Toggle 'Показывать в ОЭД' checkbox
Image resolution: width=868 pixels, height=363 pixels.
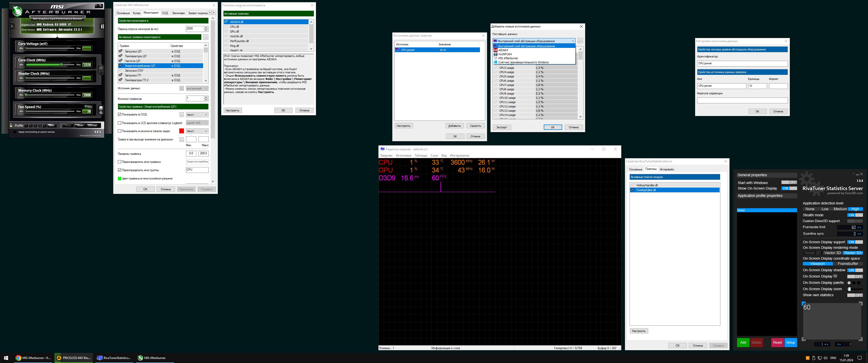120,114
